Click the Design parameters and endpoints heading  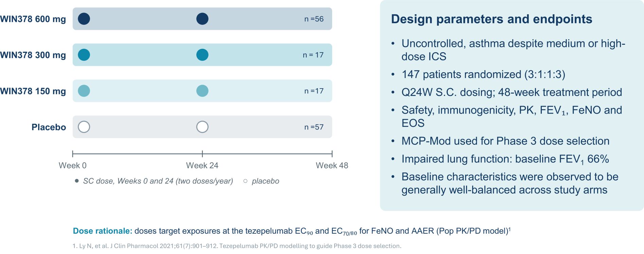(491, 19)
